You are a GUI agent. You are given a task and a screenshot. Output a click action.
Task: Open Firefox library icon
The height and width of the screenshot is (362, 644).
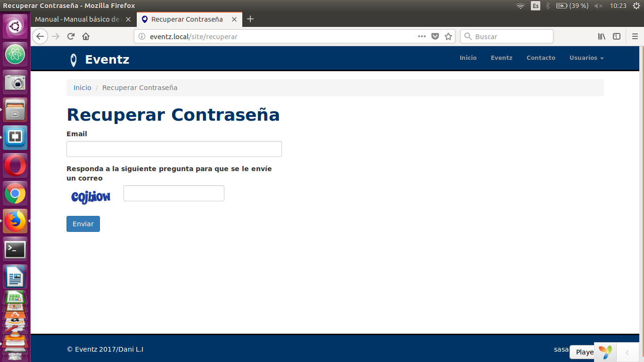pyautogui.click(x=602, y=36)
